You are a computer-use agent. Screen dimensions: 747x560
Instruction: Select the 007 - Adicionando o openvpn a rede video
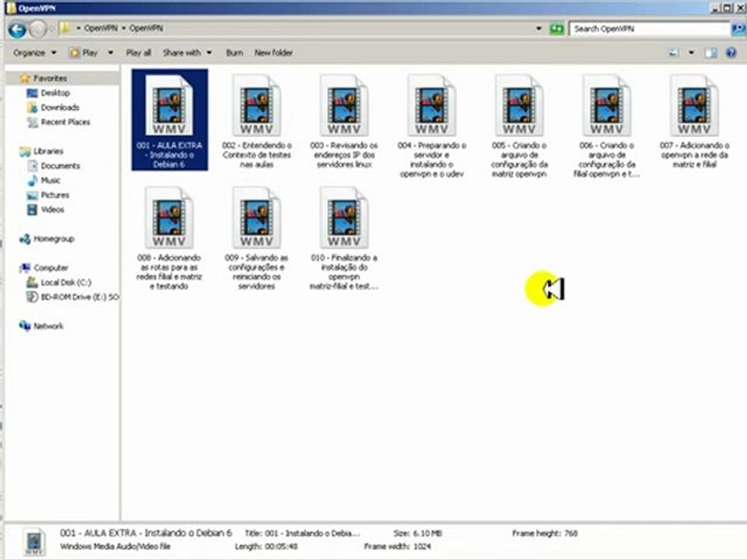coord(694,121)
